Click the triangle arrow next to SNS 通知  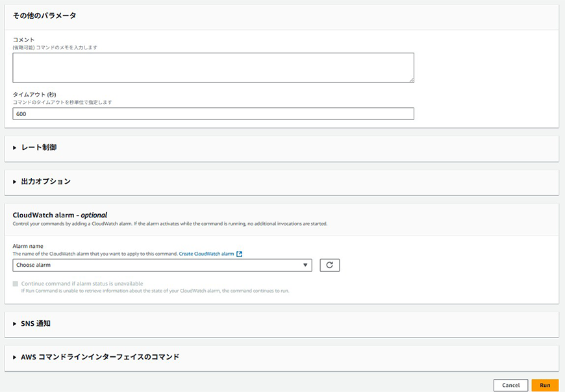[15, 323]
